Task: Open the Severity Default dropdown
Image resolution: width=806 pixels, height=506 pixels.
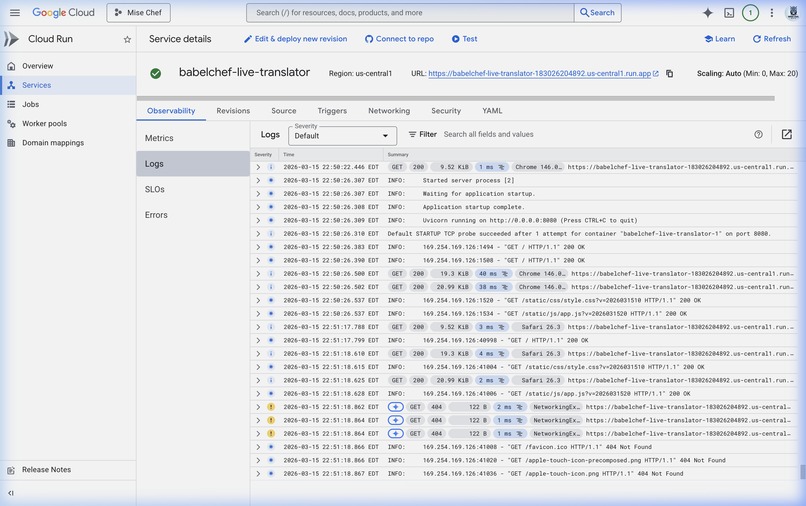Action: (342, 136)
